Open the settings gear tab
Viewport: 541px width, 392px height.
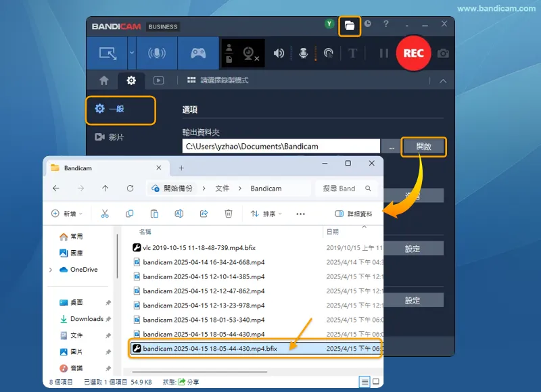pos(131,80)
